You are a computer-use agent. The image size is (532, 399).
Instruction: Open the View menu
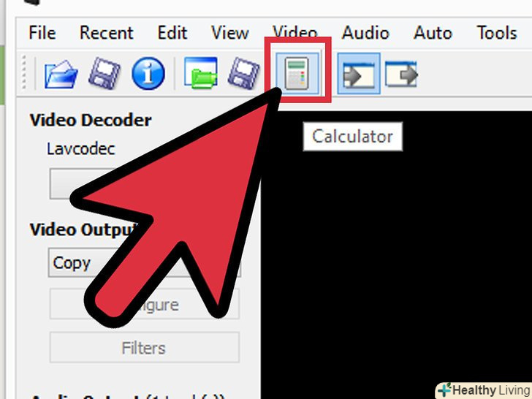coord(230,33)
